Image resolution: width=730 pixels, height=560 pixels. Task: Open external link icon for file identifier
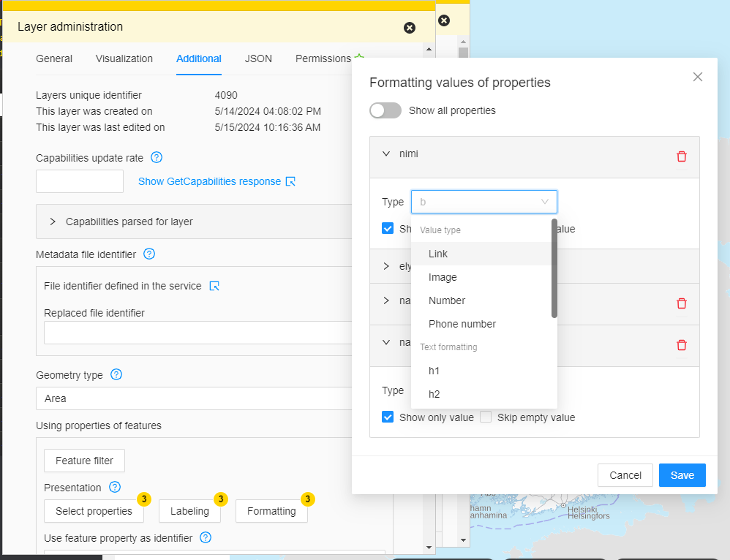[x=214, y=286]
